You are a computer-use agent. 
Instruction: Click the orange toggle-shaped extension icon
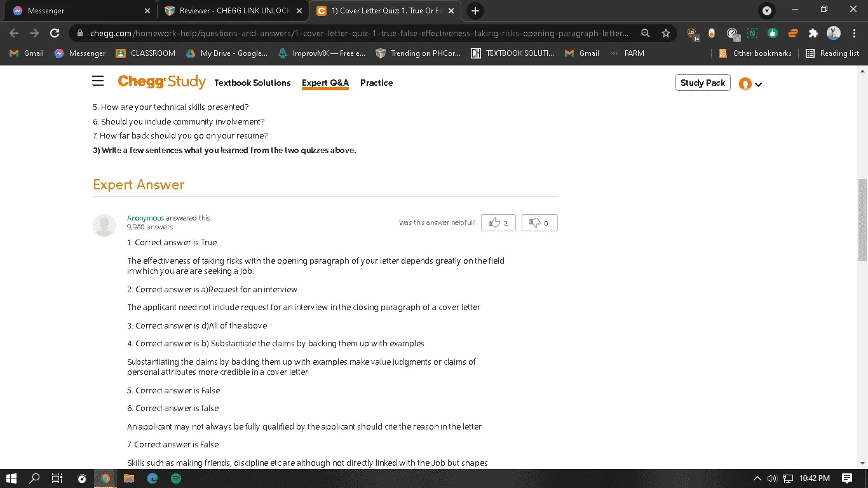click(x=712, y=33)
